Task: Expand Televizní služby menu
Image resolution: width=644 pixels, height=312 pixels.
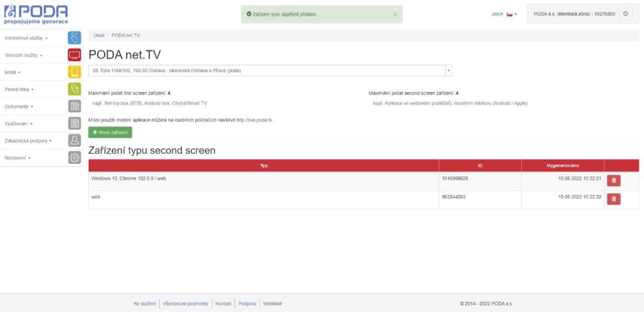Action: 23,55
